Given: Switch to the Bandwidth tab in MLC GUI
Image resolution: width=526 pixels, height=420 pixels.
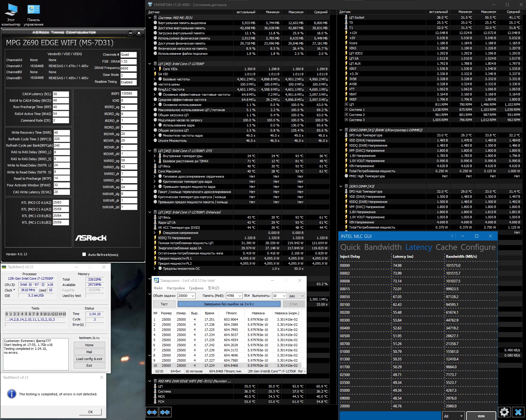Looking at the screenshot, I should [x=383, y=247].
